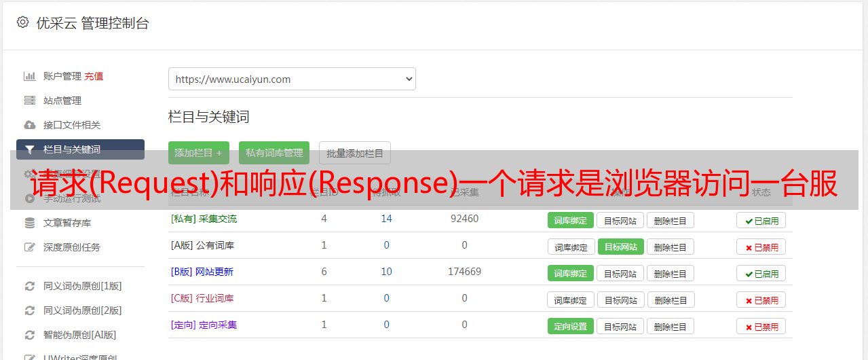Click 删除栏目 for 网站更新 row

[x=671, y=273]
